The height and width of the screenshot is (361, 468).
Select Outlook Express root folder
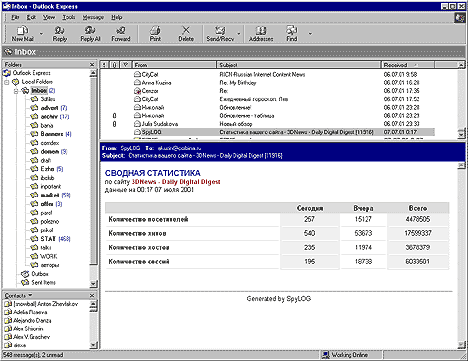pos(27,73)
